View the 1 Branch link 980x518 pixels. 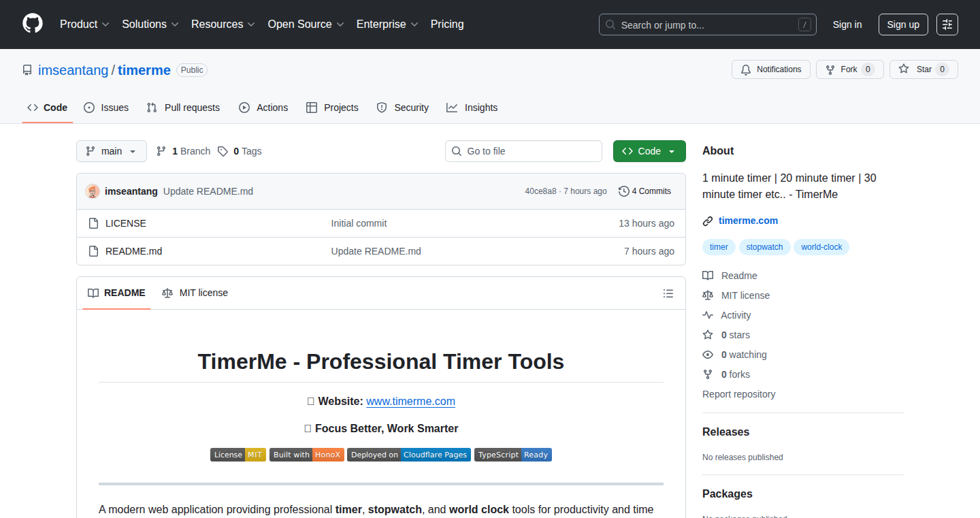point(184,151)
